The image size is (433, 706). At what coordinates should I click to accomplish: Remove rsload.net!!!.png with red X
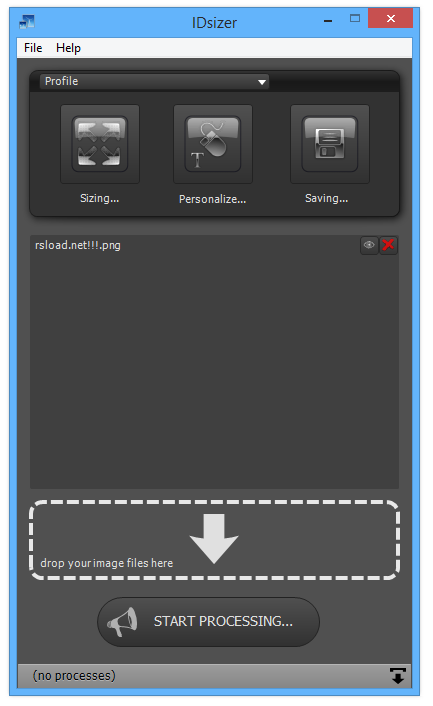tap(388, 245)
